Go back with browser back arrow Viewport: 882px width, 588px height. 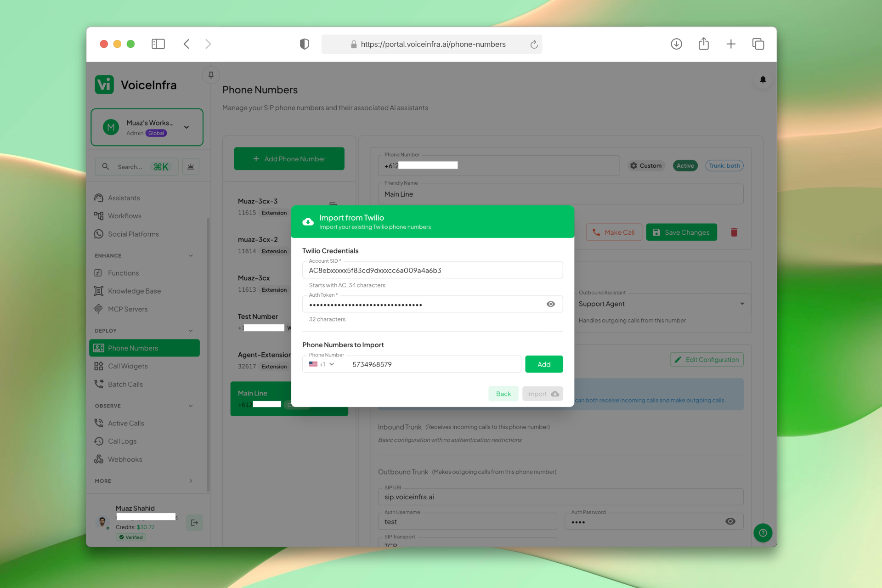click(x=187, y=44)
